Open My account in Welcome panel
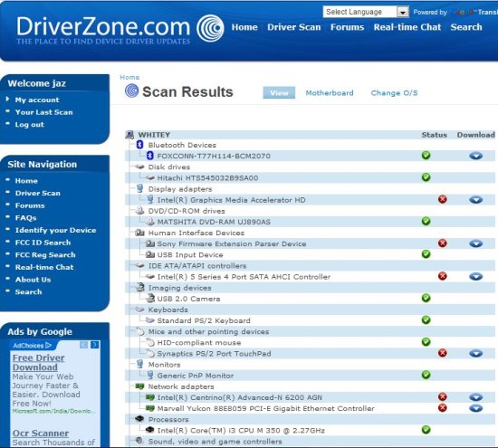Image resolution: width=498 pixels, height=448 pixels. pyautogui.click(x=37, y=100)
